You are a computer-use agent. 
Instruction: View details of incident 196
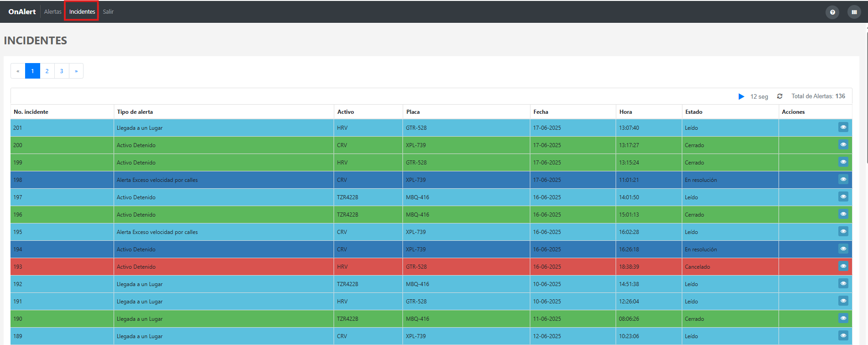[x=843, y=214]
